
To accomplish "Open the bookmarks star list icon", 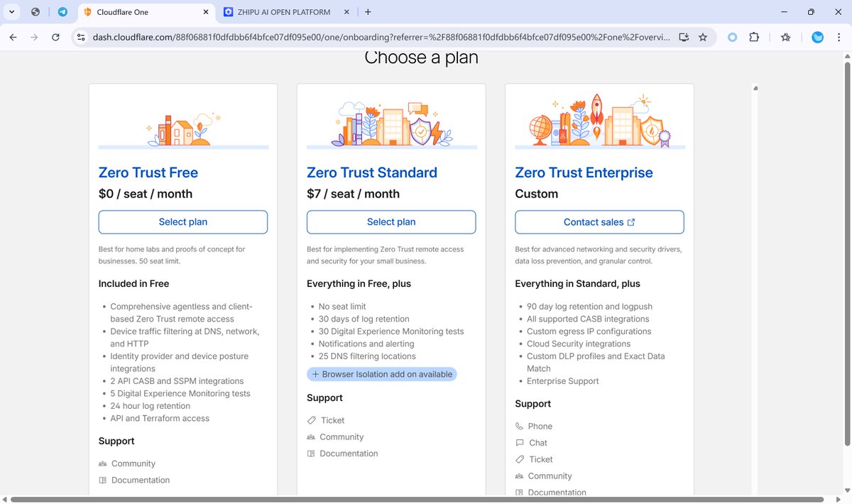I will [786, 37].
